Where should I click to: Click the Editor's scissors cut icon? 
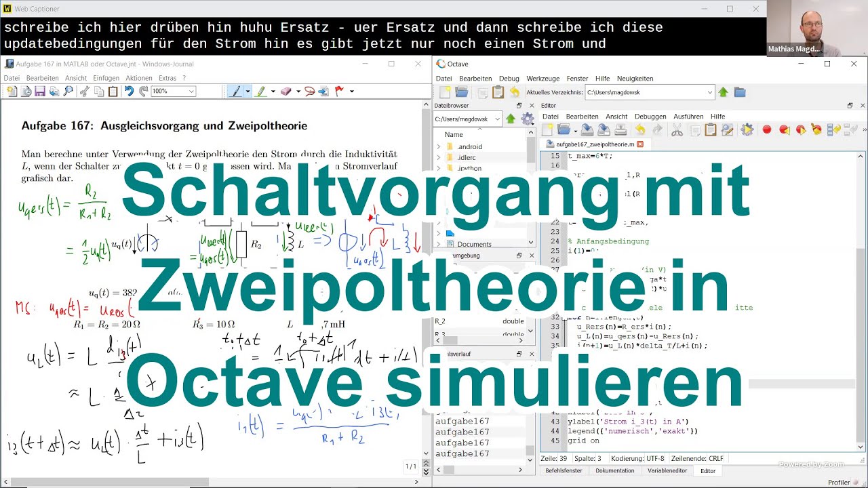click(x=677, y=129)
